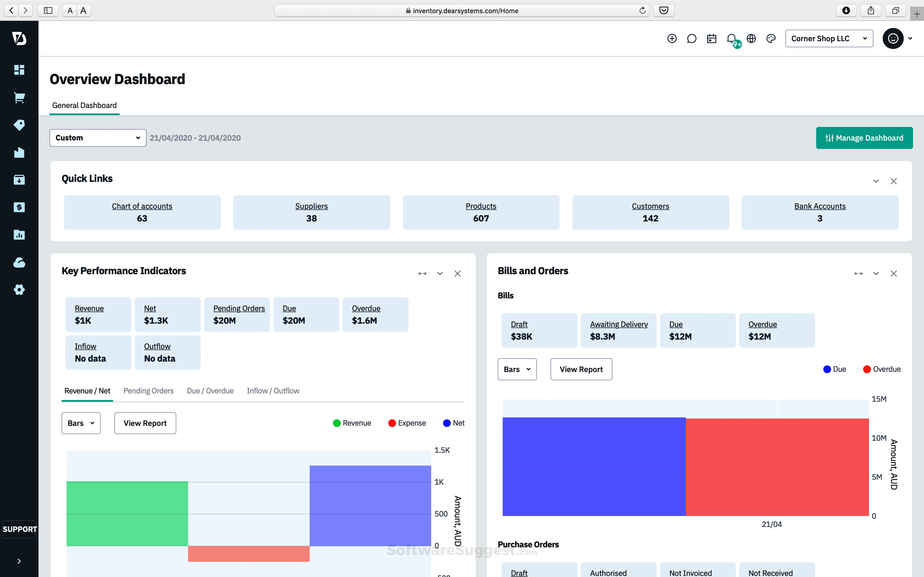Image resolution: width=924 pixels, height=577 pixels.
Task: Open the Bars chart type dropdown
Action: [81, 423]
